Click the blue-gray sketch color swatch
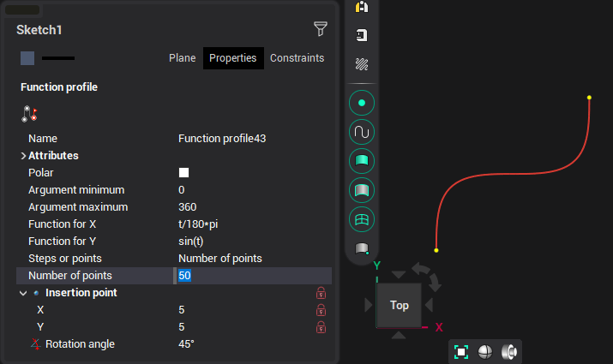This screenshot has width=613, height=364. 27,58
